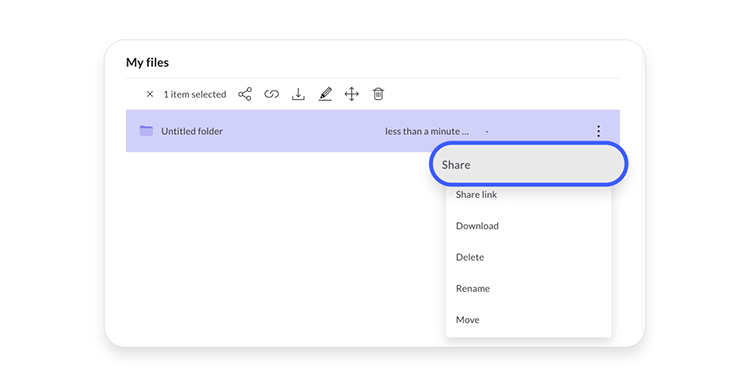Click the My files heading
750x387 pixels.
point(147,63)
